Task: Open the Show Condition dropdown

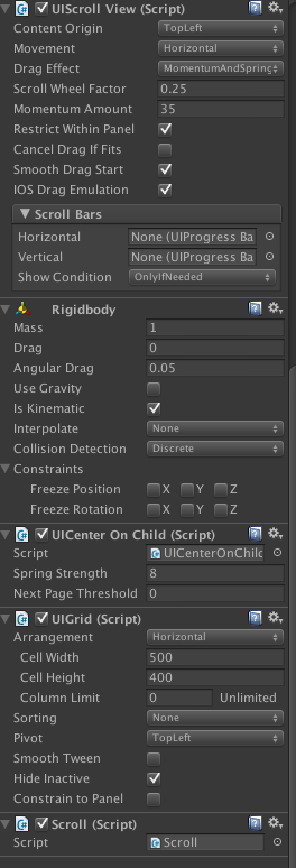Action: click(x=202, y=277)
